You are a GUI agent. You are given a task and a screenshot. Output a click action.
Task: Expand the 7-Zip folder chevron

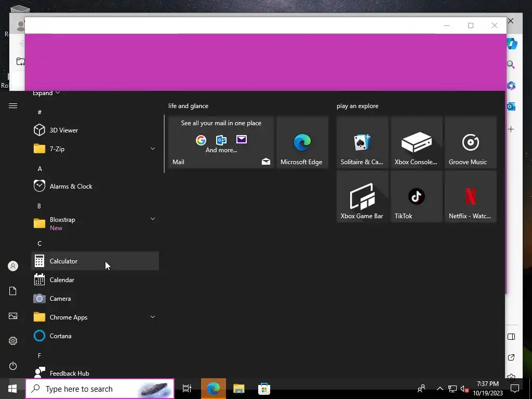pos(153,149)
